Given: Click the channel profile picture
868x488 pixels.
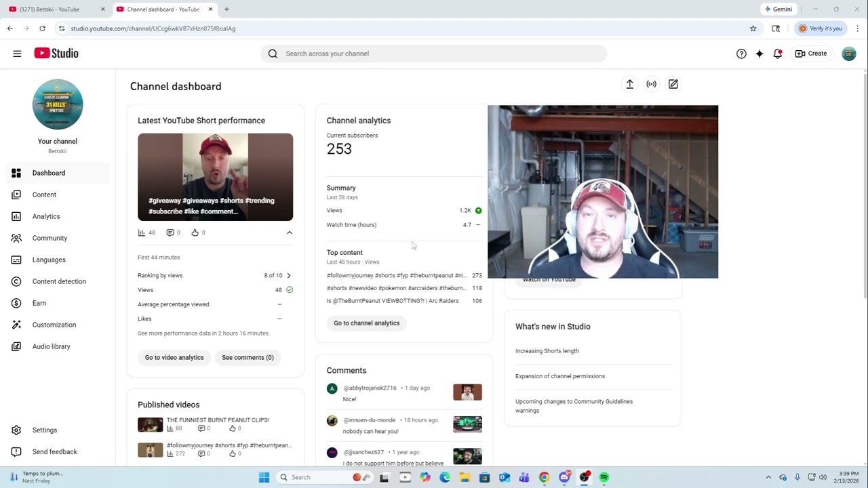Looking at the screenshot, I should click(58, 104).
